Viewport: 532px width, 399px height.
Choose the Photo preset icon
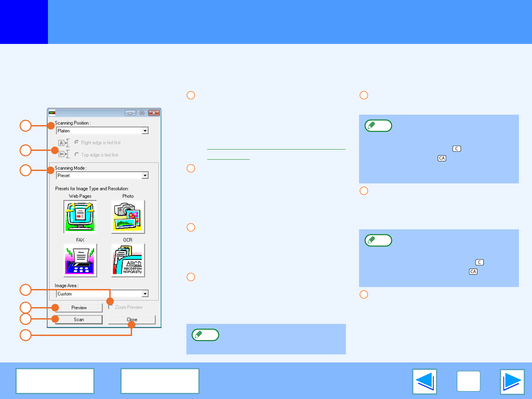128,217
